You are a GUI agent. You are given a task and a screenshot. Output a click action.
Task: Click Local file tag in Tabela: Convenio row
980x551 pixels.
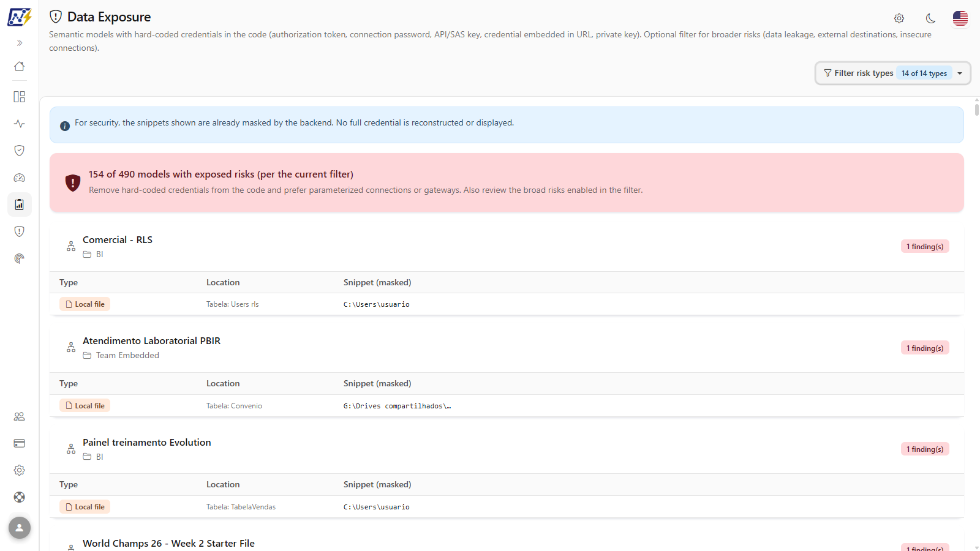85,405
